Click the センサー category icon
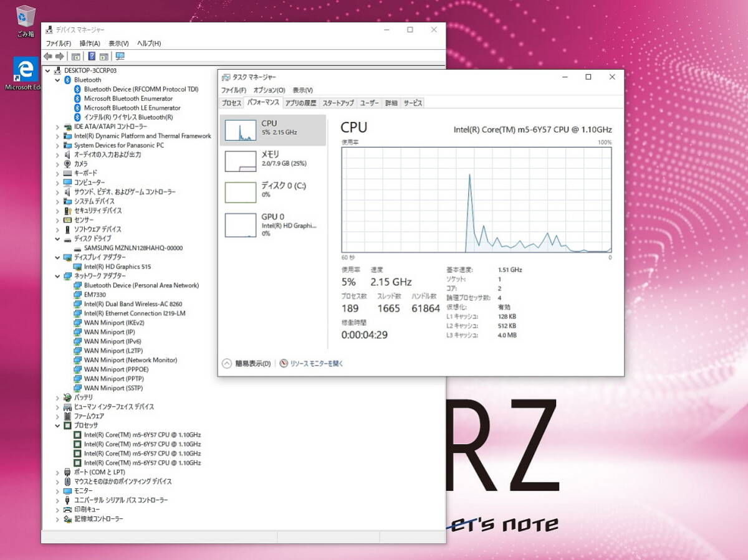 click(68, 220)
